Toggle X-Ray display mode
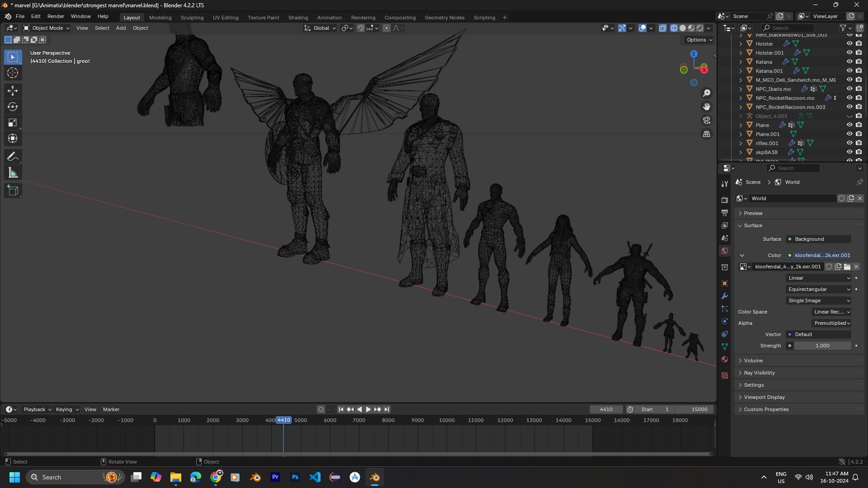This screenshot has height=488, width=868. pyautogui.click(x=663, y=28)
